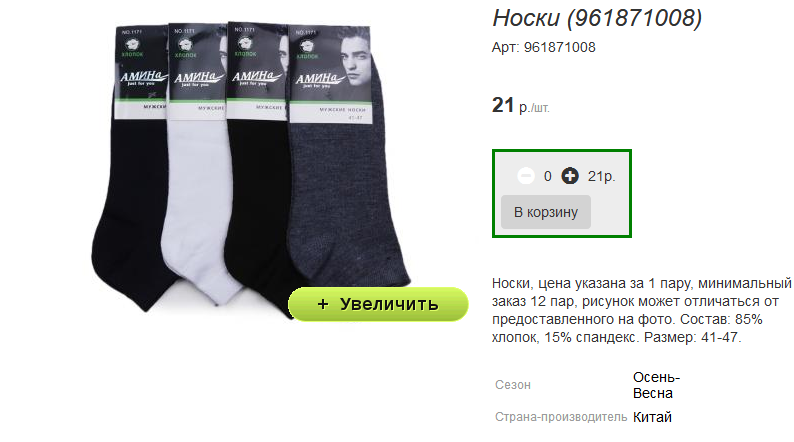Click the minus icon to decrease quantity
This screenshot has width=794, height=442.
[526, 176]
